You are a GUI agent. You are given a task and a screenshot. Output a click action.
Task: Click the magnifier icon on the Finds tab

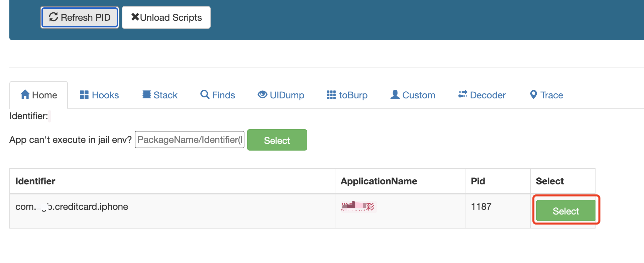click(x=205, y=95)
